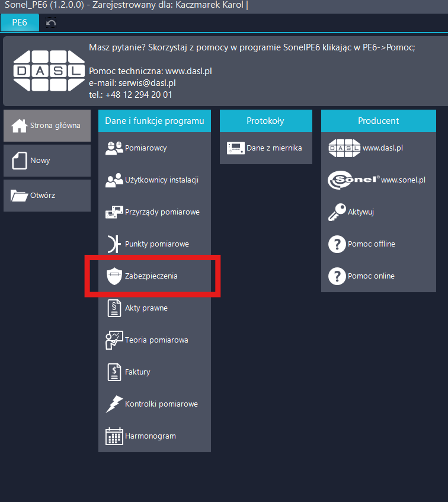Select the Punkty pomiarowe icon
The height and width of the screenshot is (502, 448).
(x=114, y=244)
